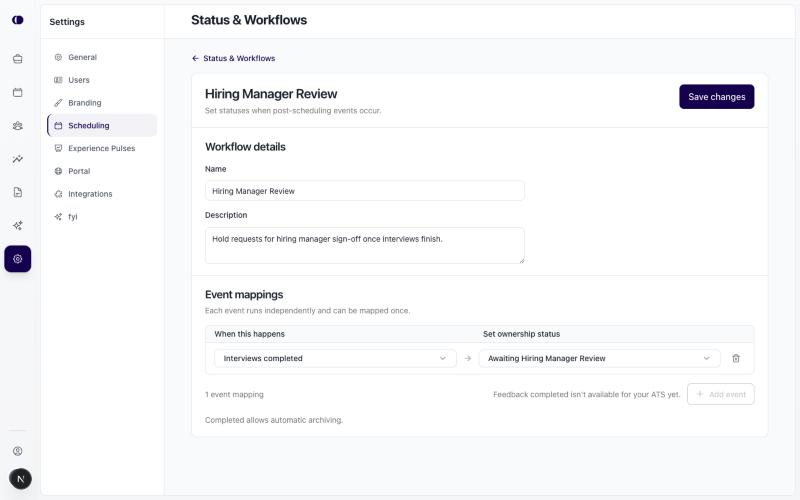Click the description textarea resize handle
The height and width of the screenshot is (500, 800).
tap(521, 261)
